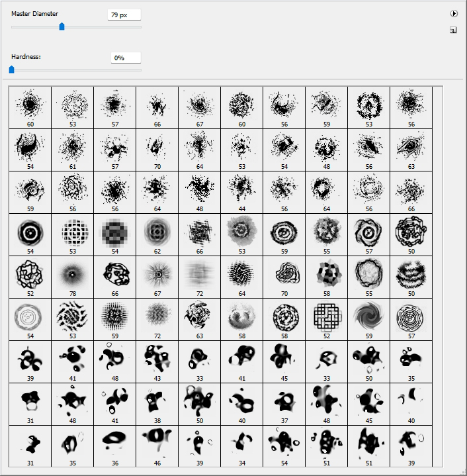Screen dimensions: 467x476
Task: Choose the blob brush sized 38
Action: pos(157,403)
